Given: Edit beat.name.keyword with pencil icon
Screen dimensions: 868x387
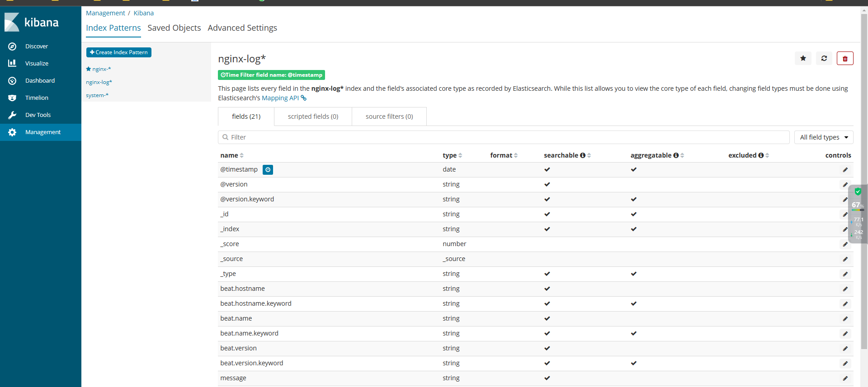Looking at the screenshot, I should [x=845, y=334].
